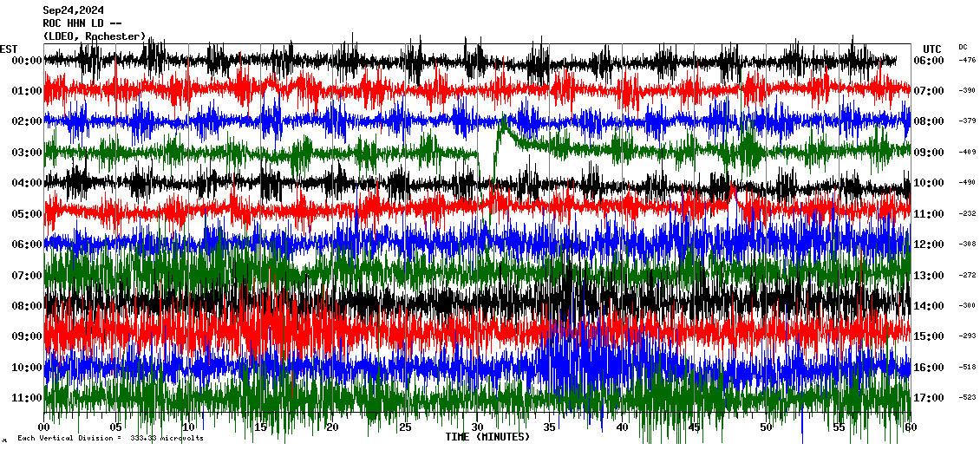Click the large green spike on 03:00 trace
Viewport: 980px width, 450px height.
[503, 126]
